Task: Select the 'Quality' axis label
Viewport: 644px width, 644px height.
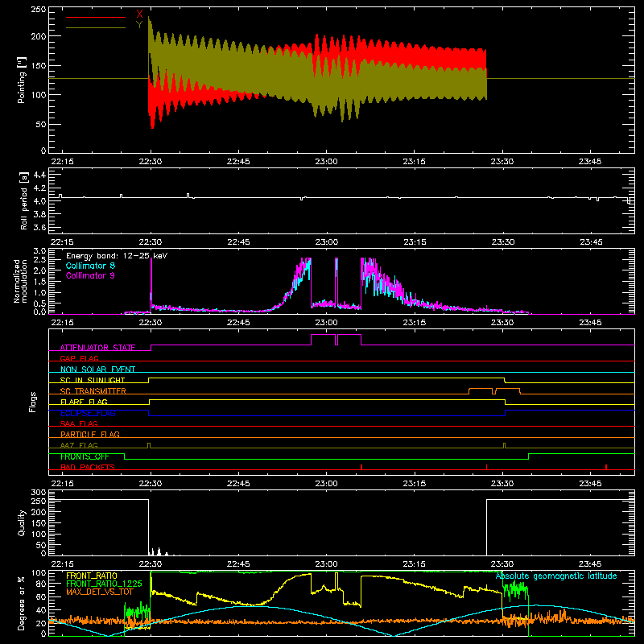Action: coord(22,522)
